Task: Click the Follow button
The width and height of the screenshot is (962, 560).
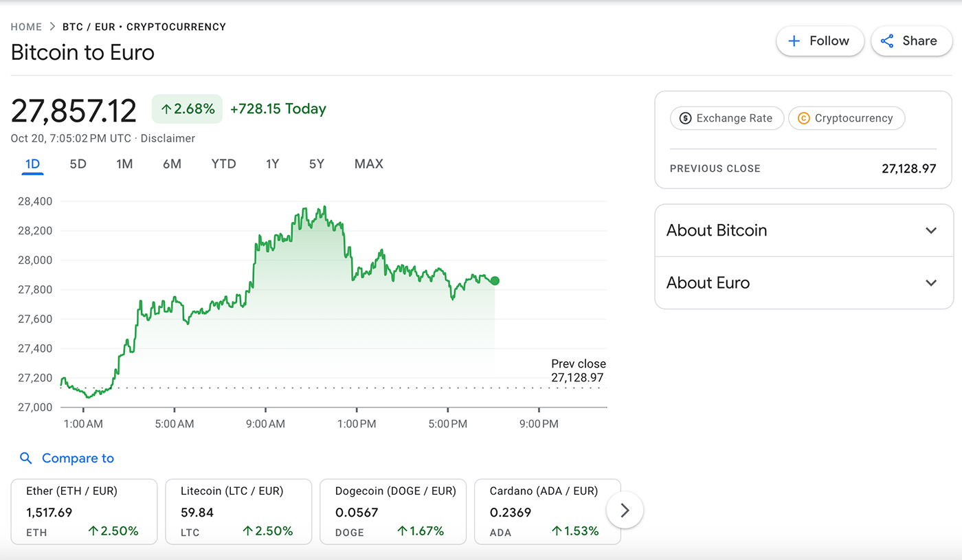Action: (x=820, y=41)
